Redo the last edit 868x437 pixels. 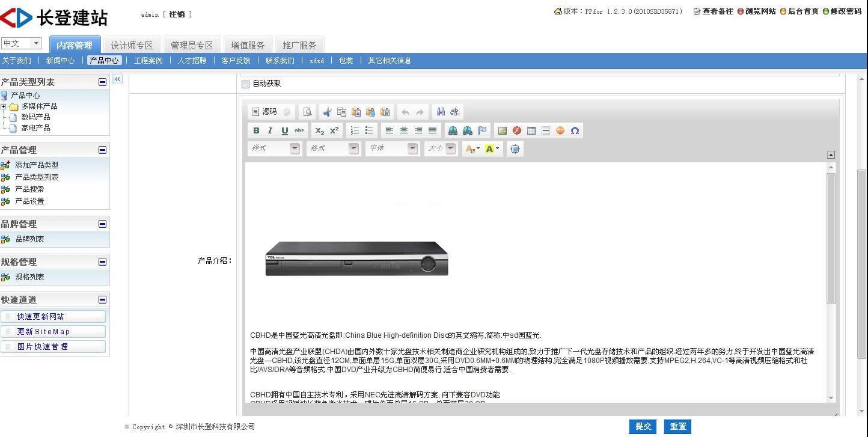tap(420, 112)
